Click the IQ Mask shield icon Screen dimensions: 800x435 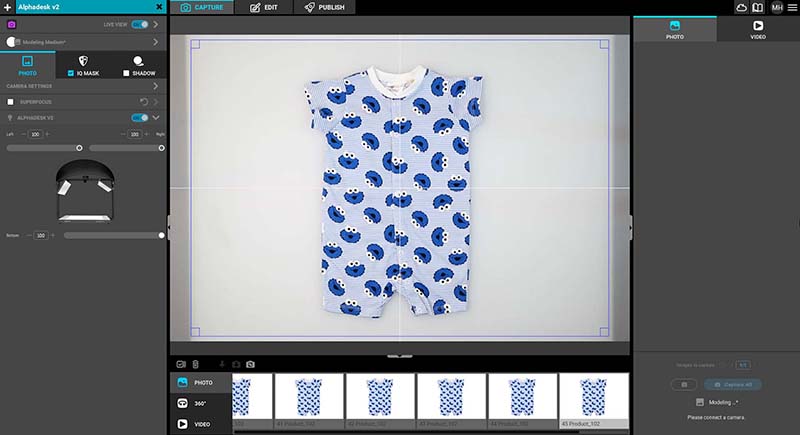[83, 61]
